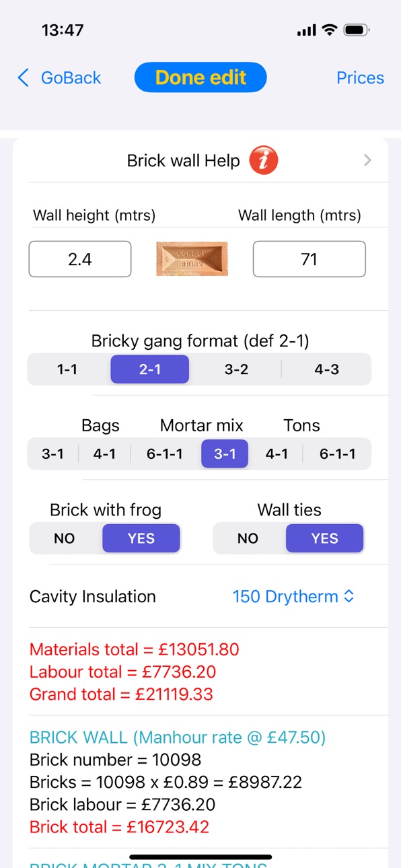Screen dimensions: 401x868
Task: Open the 150 Drytherm cavity insulation dropdown
Action: click(293, 596)
